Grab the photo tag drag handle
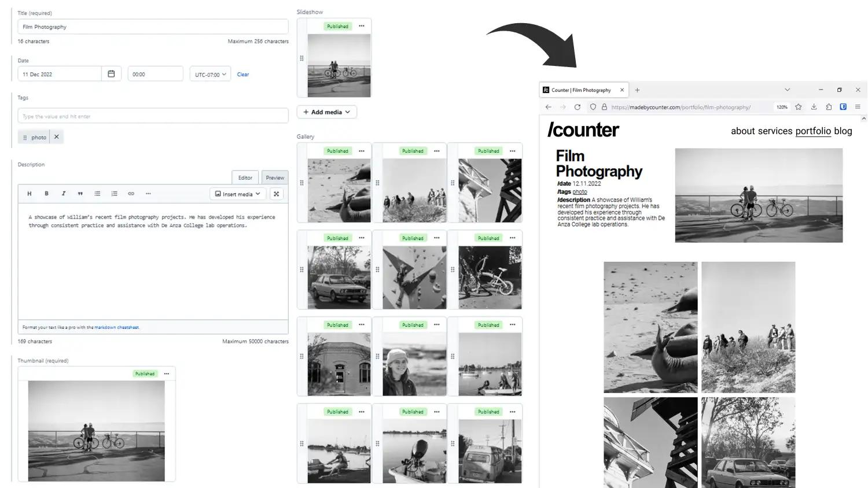Image resolution: width=868 pixels, height=488 pixels. point(25,138)
